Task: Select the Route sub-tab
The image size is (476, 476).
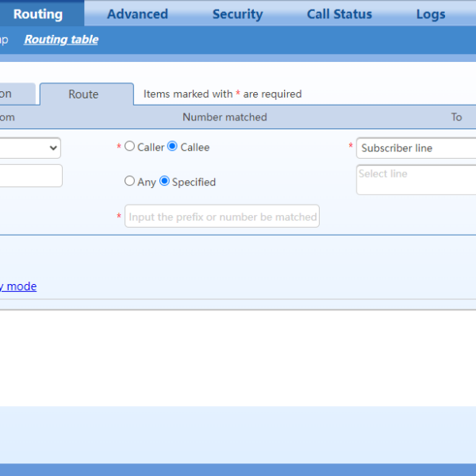Action: coord(84,94)
